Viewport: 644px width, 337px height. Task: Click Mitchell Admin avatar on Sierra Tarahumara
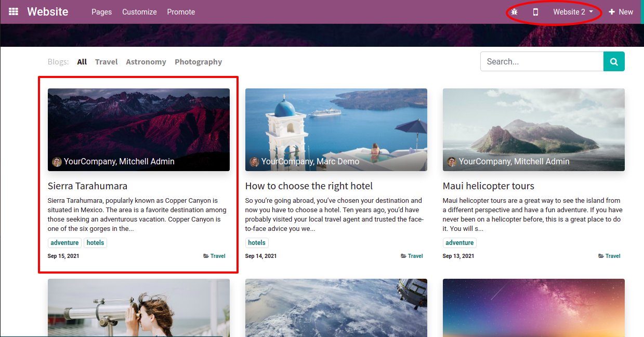(57, 162)
